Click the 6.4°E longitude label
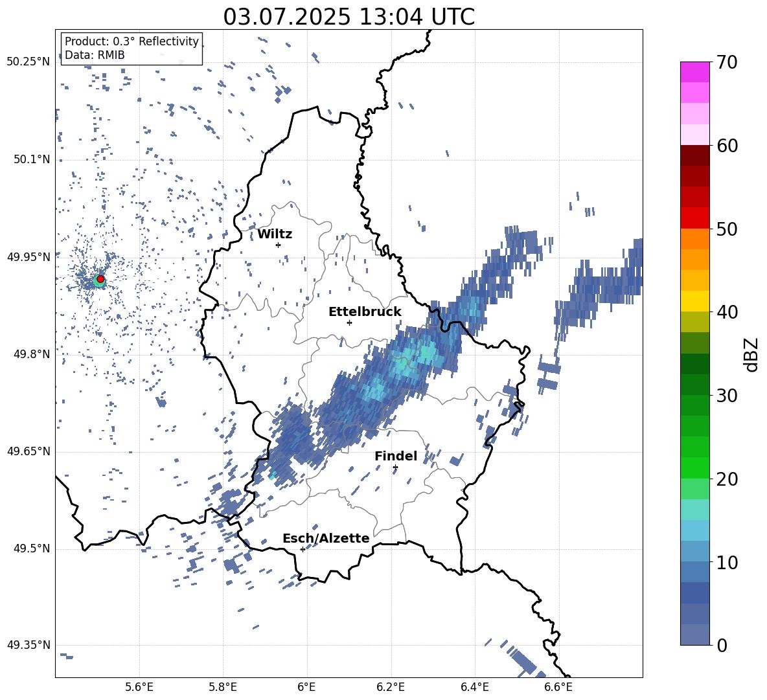The height and width of the screenshot is (700, 767). [475, 687]
